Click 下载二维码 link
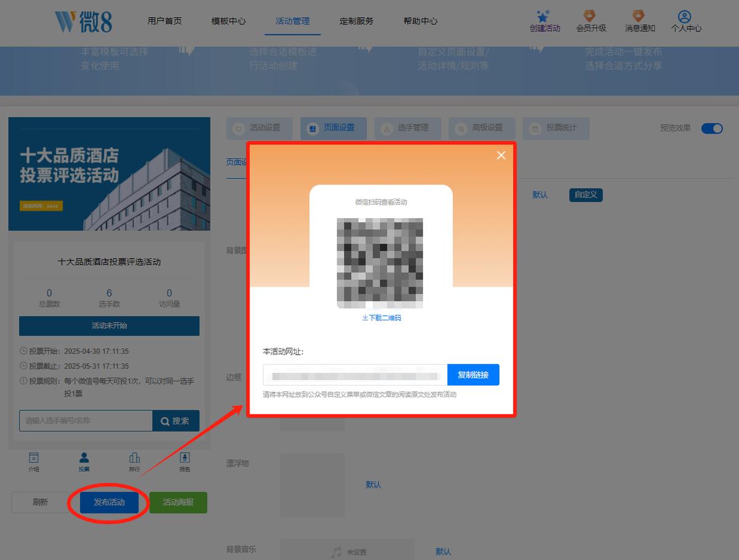The image size is (739, 560). point(382,318)
